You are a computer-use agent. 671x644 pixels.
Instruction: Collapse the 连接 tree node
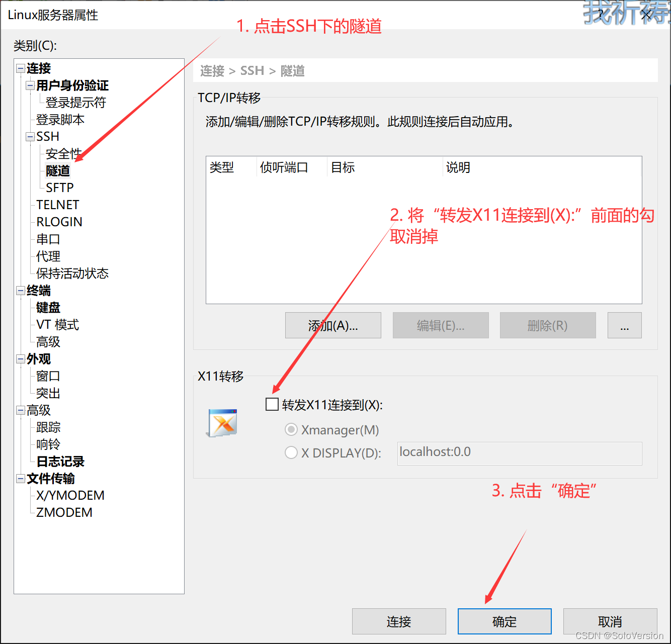tap(20, 68)
